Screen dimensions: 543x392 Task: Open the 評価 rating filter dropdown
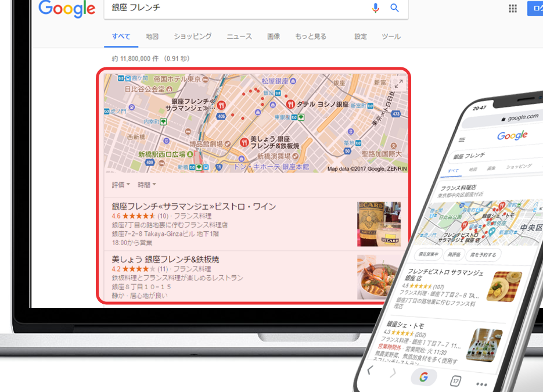click(x=121, y=185)
